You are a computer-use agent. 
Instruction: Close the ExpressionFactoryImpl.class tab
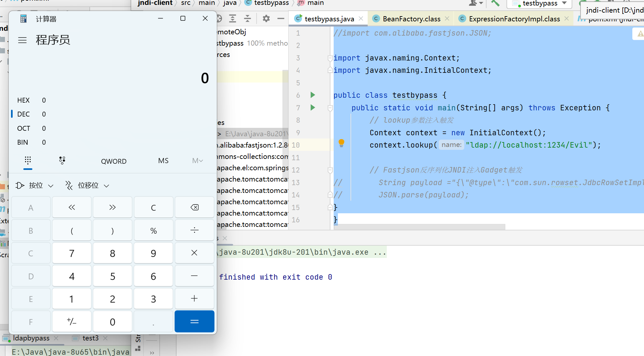tap(567, 19)
